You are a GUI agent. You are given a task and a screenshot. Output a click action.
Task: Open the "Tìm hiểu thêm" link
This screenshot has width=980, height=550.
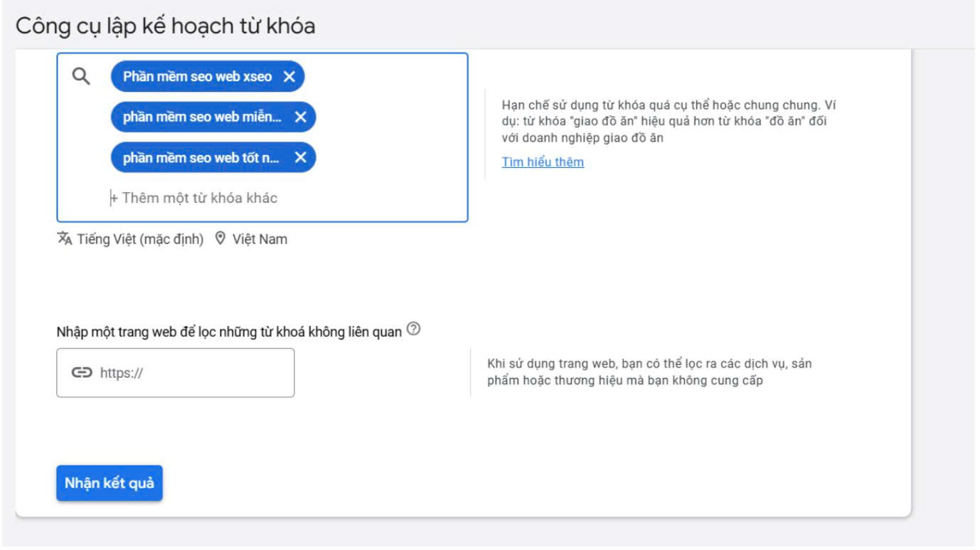point(543,162)
